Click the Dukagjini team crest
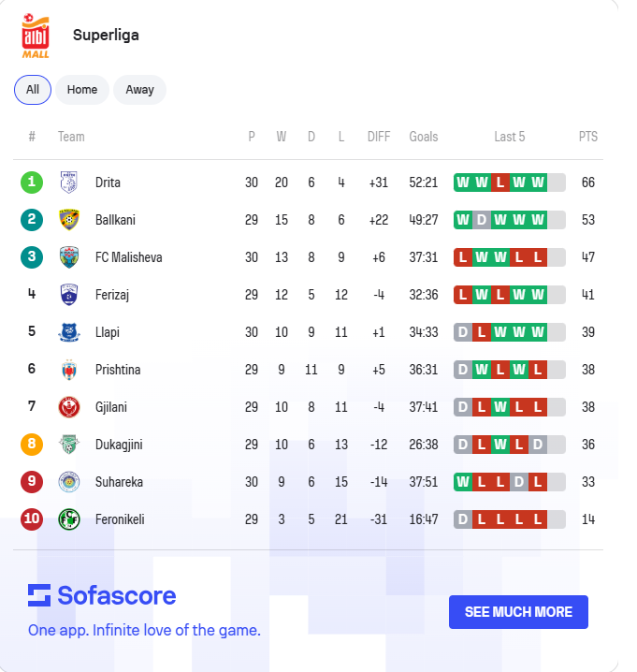The image size is (637, 672). pyautogui.click(x=68, y=445)
